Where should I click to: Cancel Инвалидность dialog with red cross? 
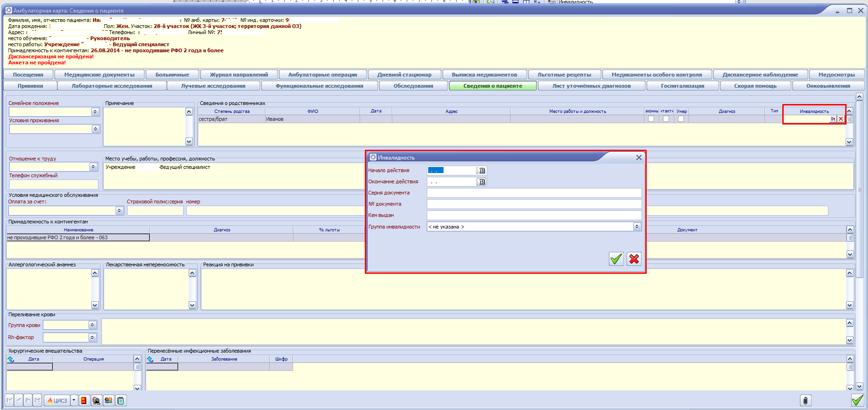(x=634, y=259)
